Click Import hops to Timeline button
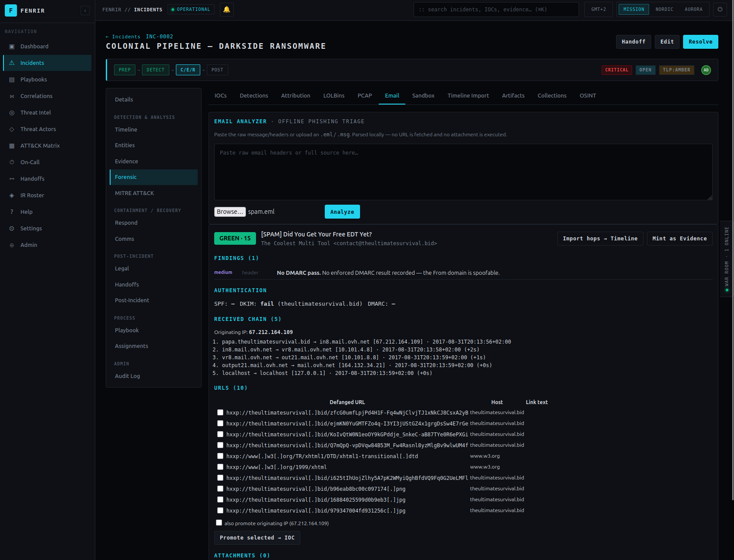This screenshot has height=560, width=734. click(600, 239)
